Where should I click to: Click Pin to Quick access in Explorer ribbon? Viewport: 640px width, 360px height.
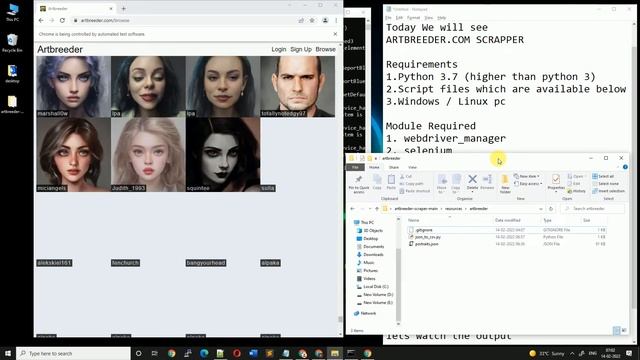click(x=359, y=184)
